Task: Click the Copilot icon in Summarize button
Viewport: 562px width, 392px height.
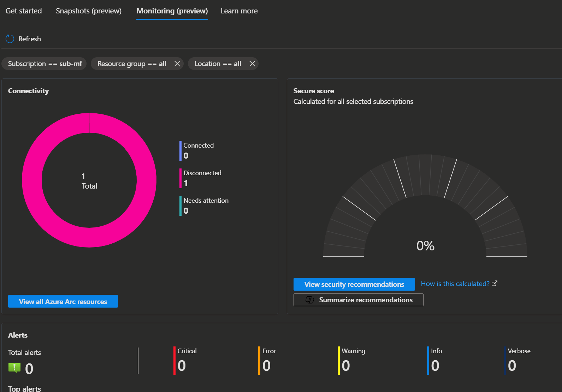Action: coord(310,300)
